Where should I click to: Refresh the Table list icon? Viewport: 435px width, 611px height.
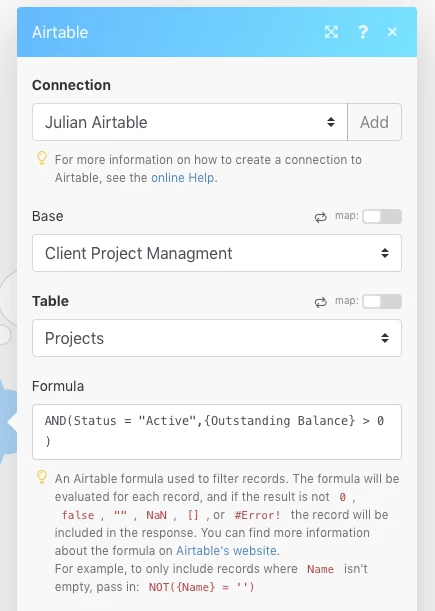coord(320,302)
